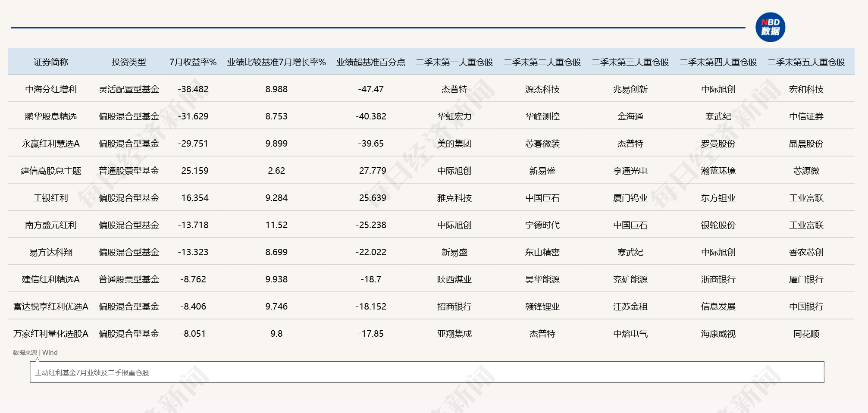Select fund name 中海分红增利
Viewport: 868px width, 413px height.
coord(51,89)
